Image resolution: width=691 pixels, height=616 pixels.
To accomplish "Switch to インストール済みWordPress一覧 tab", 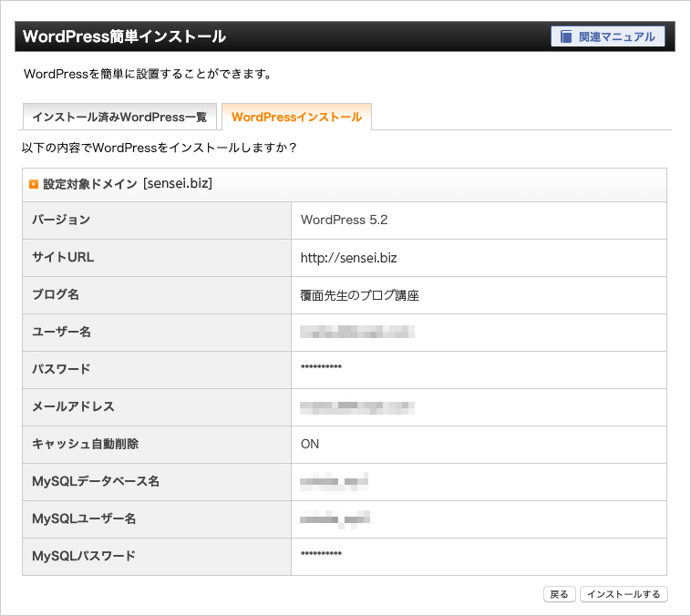I will 119,117.
